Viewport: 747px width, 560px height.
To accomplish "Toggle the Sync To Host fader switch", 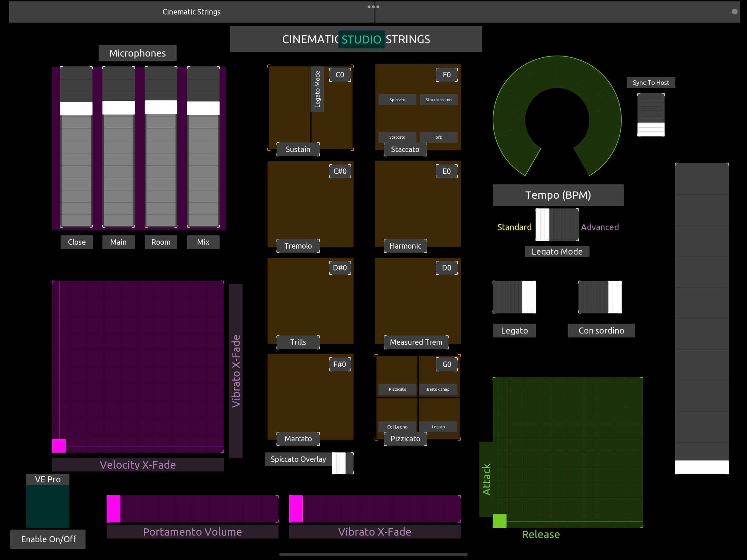I will coord(651,115).
